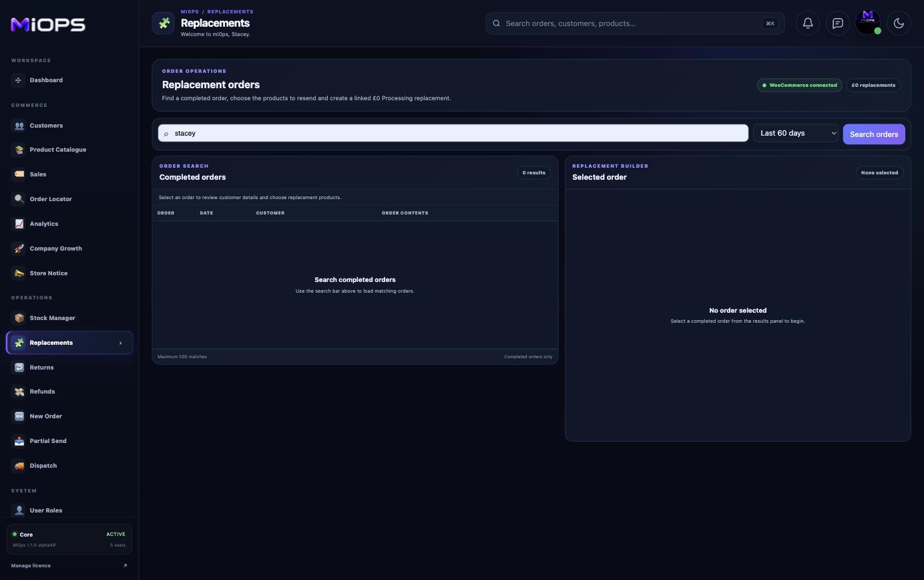This screenshot has width=924, height=580.
Task: Focus the stacey order search field
Action: [x=453, y=133]
